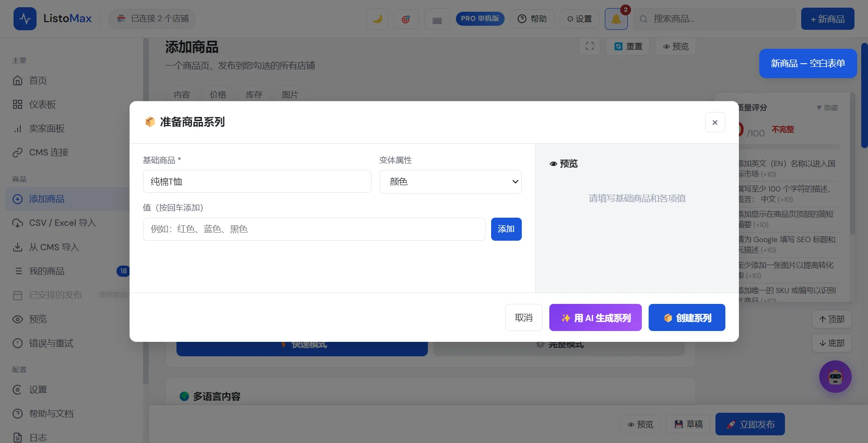Click 用 AI 生成系列 button
Screen dimensions: 868x443
[x=595, y=317]
